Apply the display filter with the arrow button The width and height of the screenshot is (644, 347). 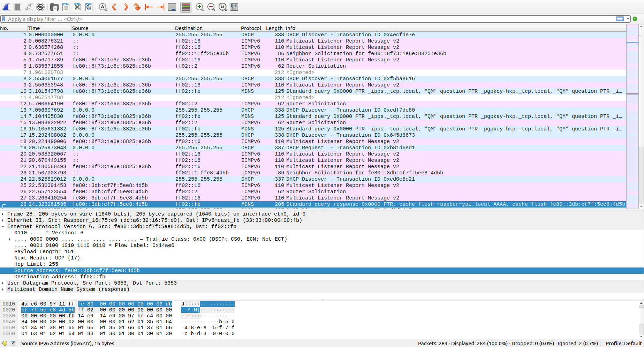click(x=620, y=19)
